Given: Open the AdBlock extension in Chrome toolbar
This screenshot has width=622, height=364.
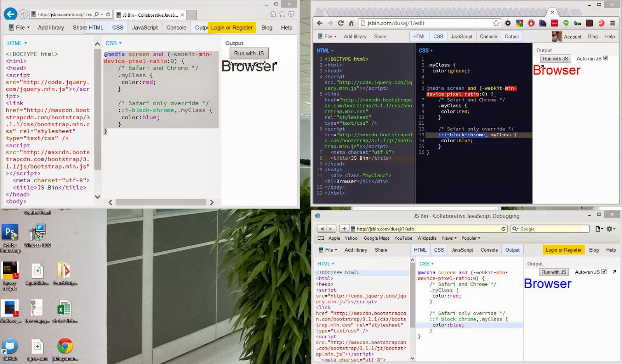Looking at the screenshot, I should [x=531, y=23].
